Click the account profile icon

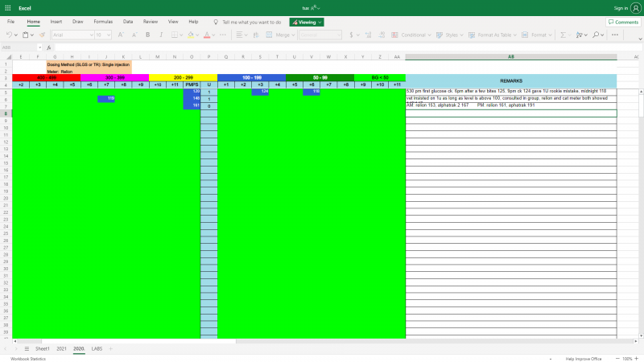636,7
